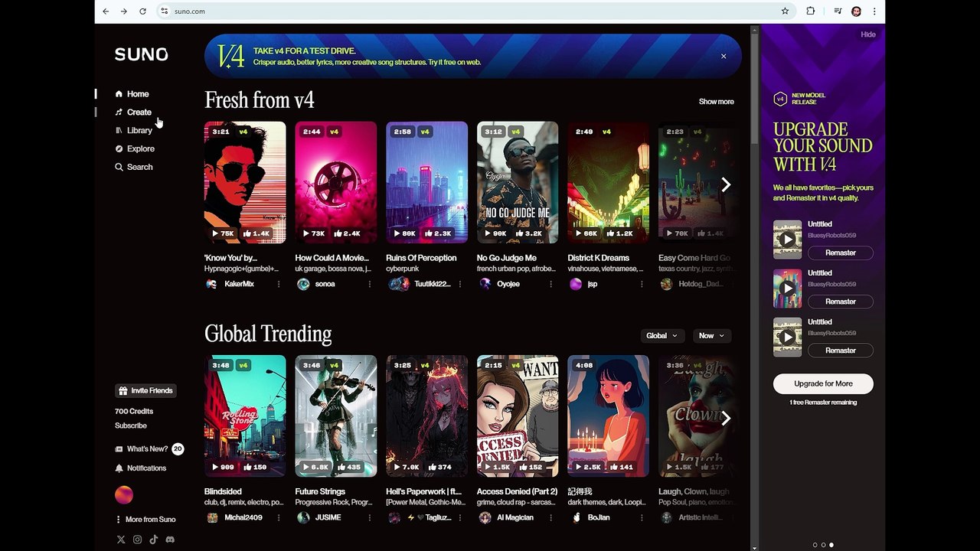Click Oyojee's artist avatar
The image size is (980, 551).
pos(485,284)
